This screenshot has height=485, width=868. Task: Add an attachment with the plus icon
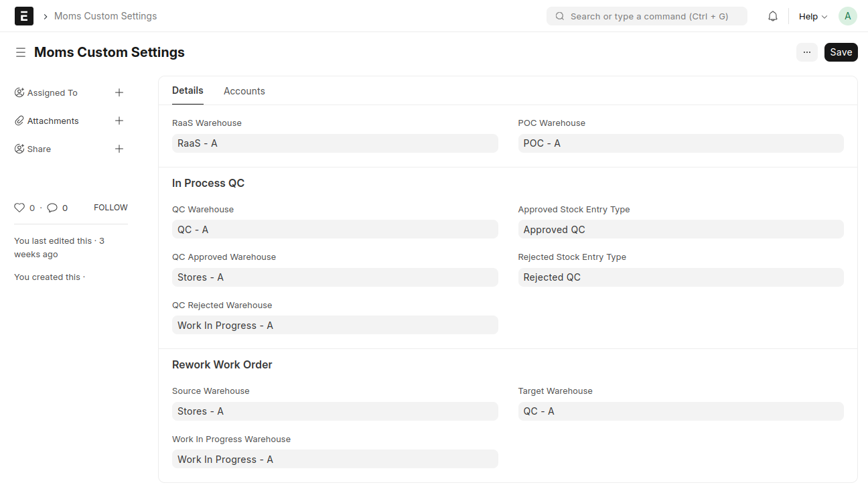tap(119, 121)
